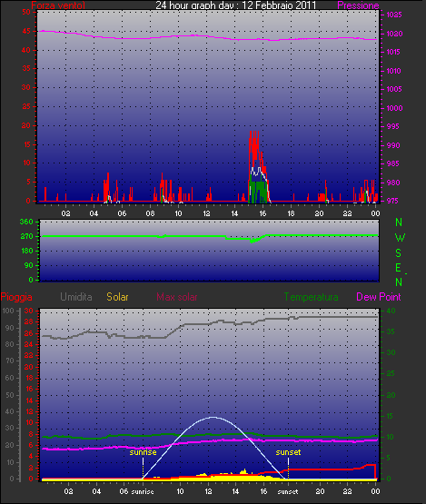Image resolution: width=426 pixels, height=504 pixels.
Task: Click the green Temperatura legend label
Action: click(x=311, y=297)
